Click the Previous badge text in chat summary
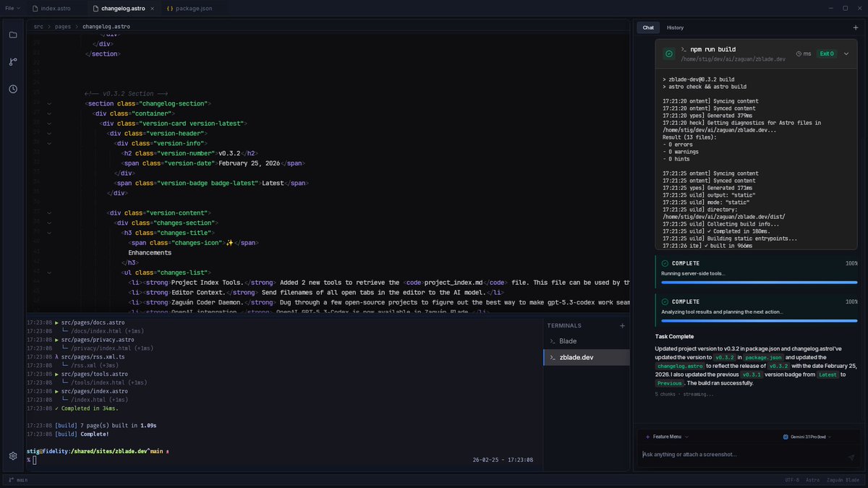This screenshot has width=868, height=488. pos(670,383)
